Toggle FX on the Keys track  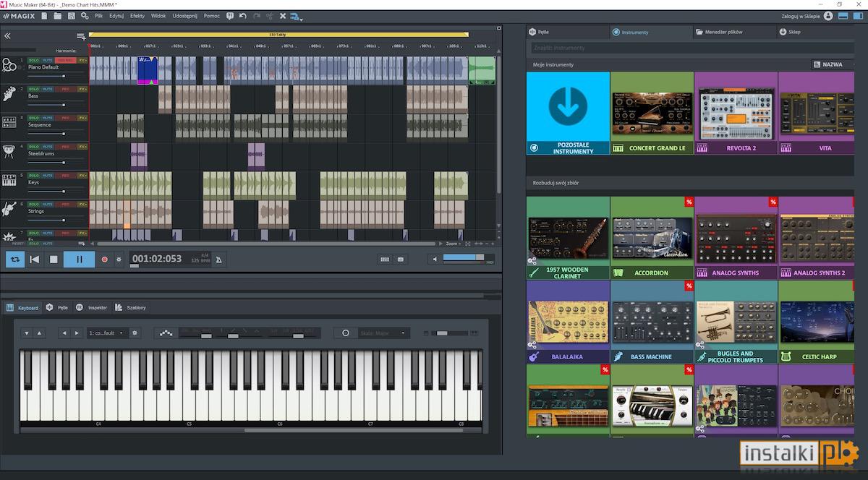[82, 176]
